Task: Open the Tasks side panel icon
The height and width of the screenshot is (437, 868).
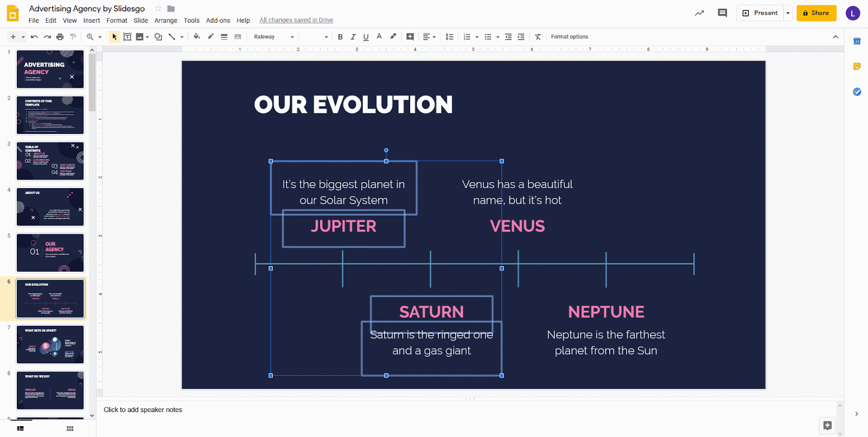Action: 857,92
